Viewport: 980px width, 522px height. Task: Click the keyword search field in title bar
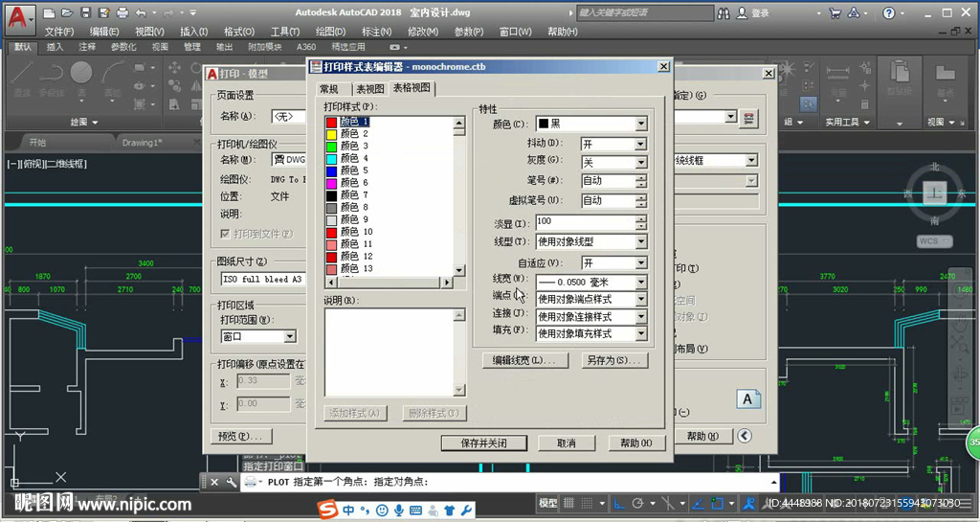pos(644,12)
